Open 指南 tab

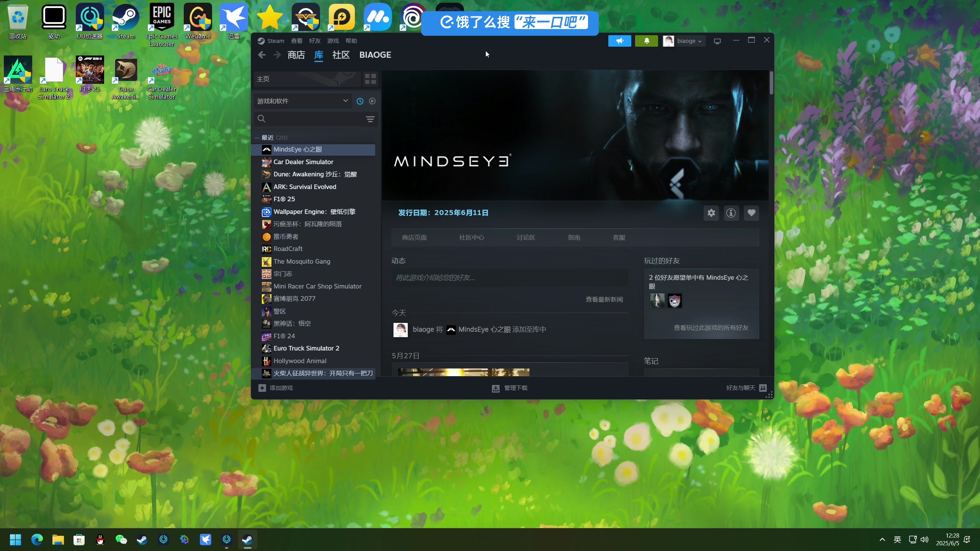click(574, 238)
